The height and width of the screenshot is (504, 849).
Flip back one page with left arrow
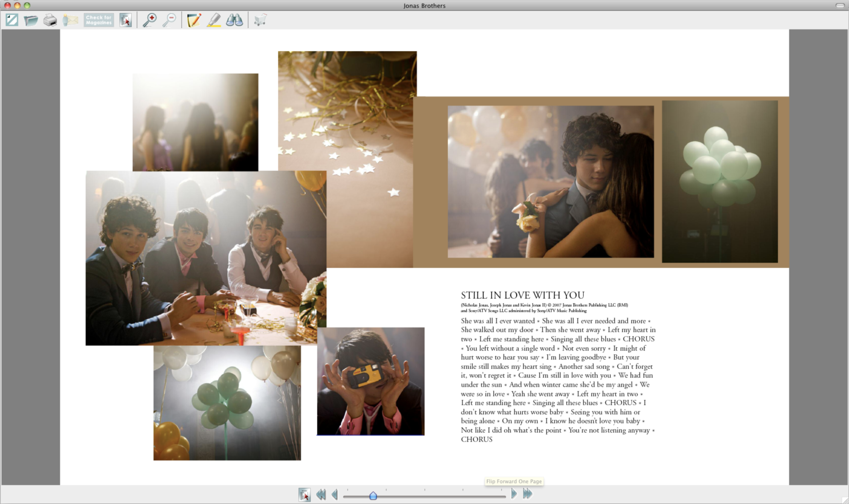[335, 494]
